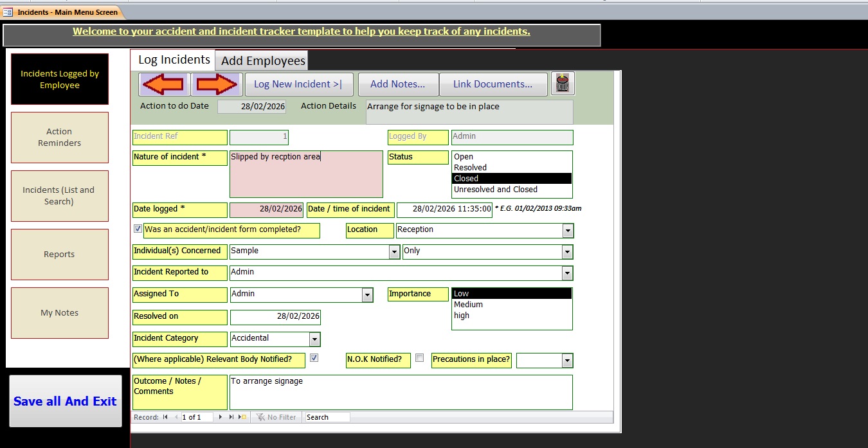Click the orange right arrow next record button
The width and height of the screenshot is (868, 448).
coord(215,84)
